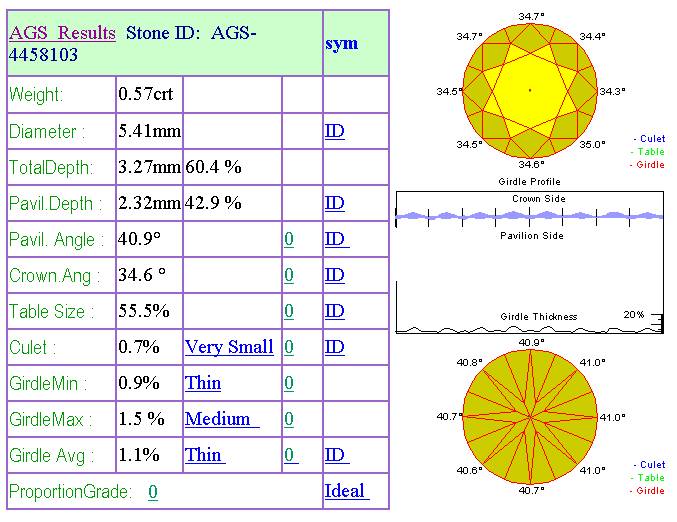
Task: Select the 1.1% Girdle Avg value
Action: point(139,455)
